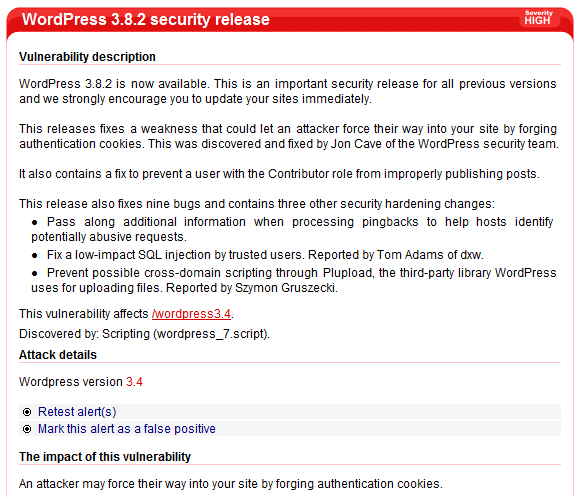Click the red 3.4 WordPress version number

[x=134, y=381]
